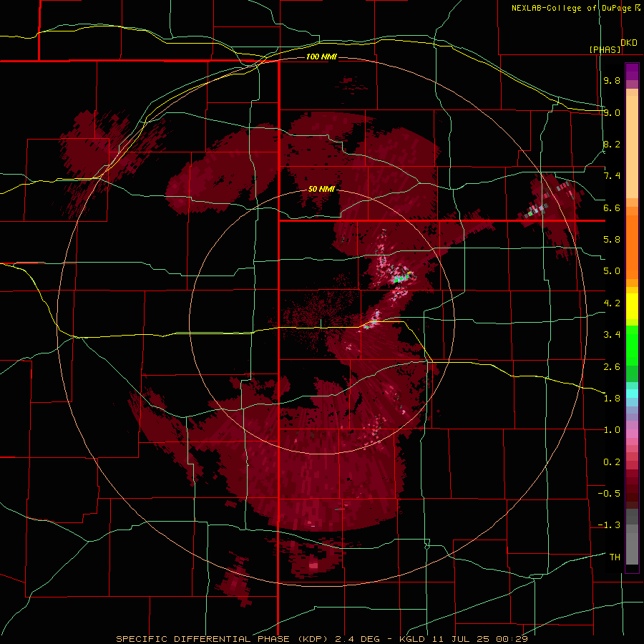This screenshot has height=644, width=644.
Task: Click the 5.8 value on color scale
Action: (x=612, y=240)
